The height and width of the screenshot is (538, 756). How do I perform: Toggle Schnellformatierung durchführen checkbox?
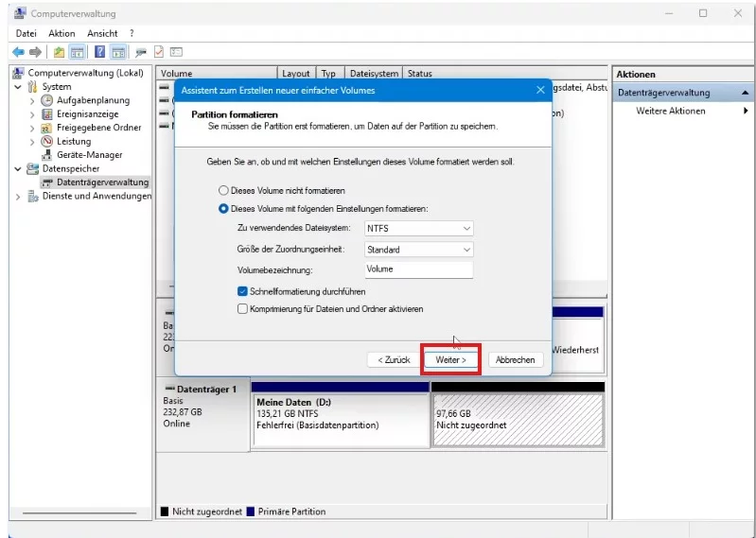[242, 291]
